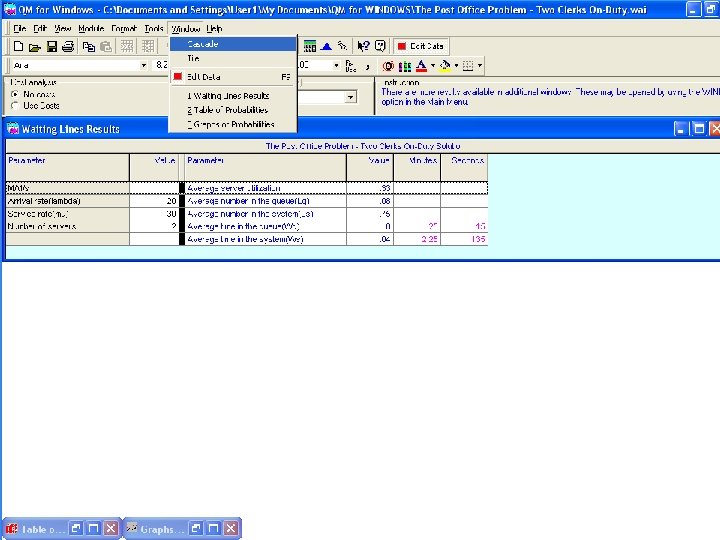Maximize the Waiting Lines Results window

(699, 129)
